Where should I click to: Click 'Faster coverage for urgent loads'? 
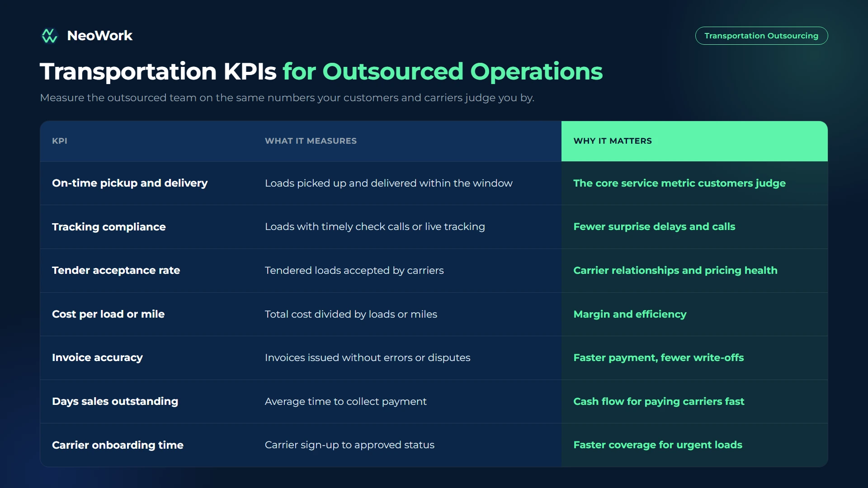coord(658,445)
